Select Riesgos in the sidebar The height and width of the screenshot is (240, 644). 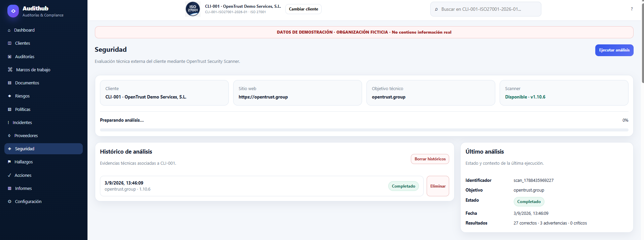(x=43, y=96)
